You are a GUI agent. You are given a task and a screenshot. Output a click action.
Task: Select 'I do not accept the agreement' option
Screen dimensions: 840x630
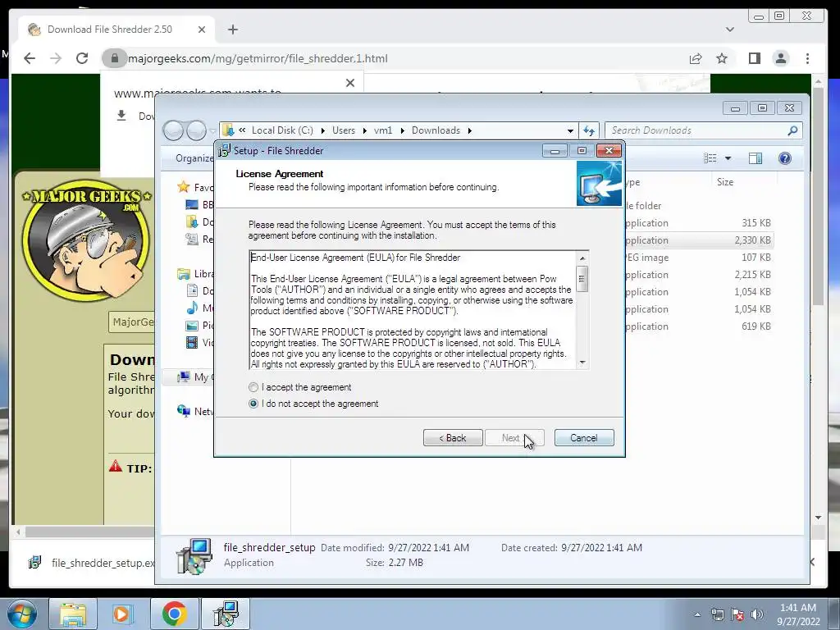(x=253, y=404)
